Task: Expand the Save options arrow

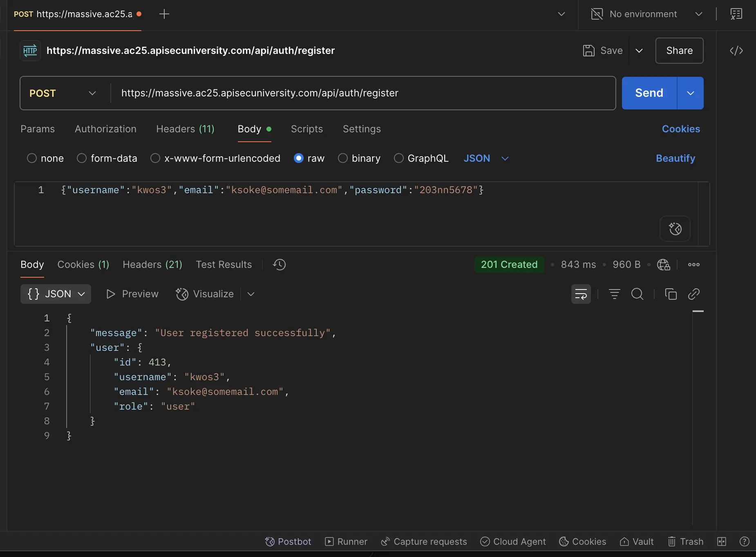Action: tap(639, 51)
